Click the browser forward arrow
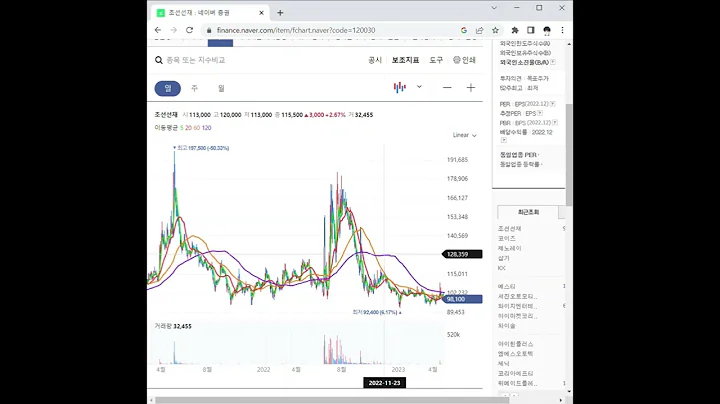The image size is (720, 404). point(174,30)
